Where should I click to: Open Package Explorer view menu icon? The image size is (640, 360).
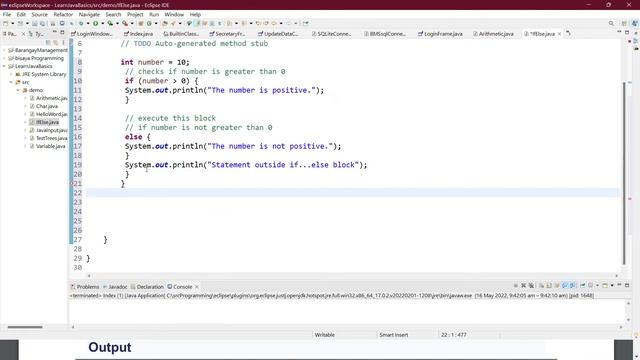[x=63, y=42]
